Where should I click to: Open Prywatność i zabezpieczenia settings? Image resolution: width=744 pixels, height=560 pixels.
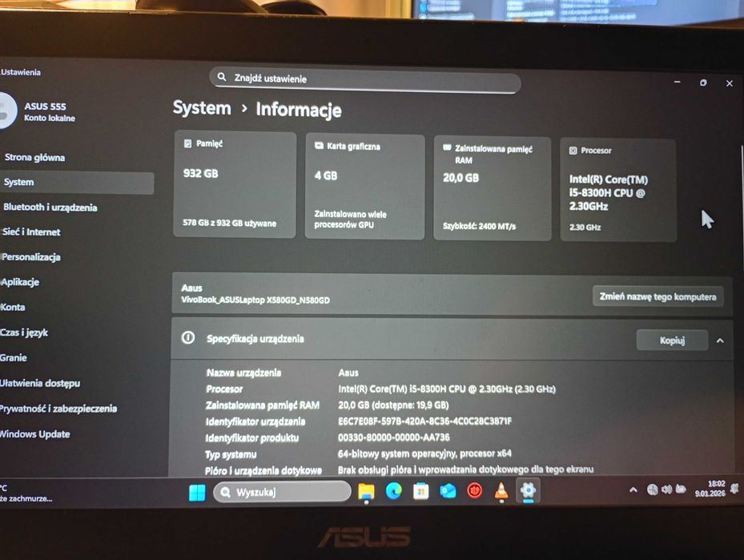(58, 409)
